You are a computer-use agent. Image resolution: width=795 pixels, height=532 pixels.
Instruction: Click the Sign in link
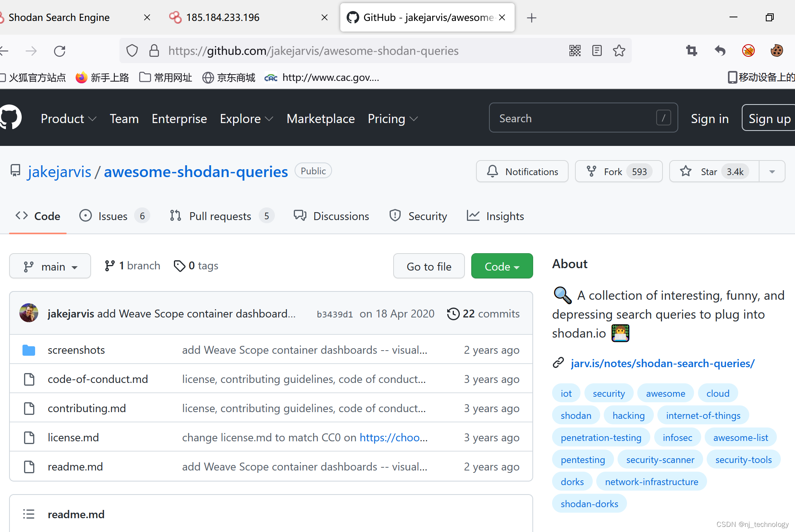click(x=710, y=119)
